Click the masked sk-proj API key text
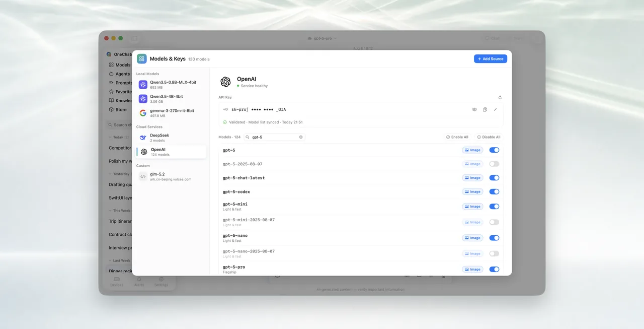 259,109
